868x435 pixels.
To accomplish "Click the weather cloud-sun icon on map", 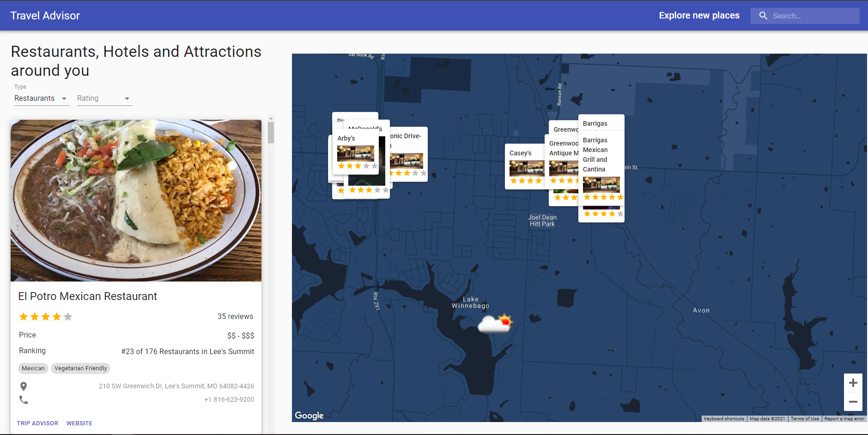I will pyautogui.click(x=495, y=323).
